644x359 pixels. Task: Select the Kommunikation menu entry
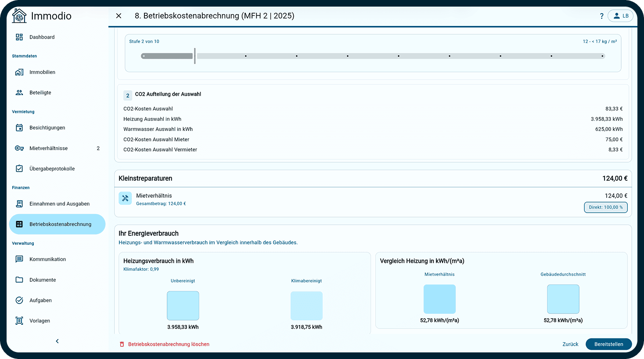(57, 259)
